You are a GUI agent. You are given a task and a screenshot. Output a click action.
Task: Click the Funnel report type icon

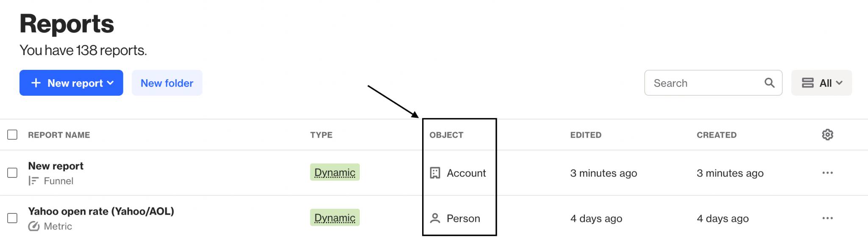pyautogui.click(x=33, y=181)
